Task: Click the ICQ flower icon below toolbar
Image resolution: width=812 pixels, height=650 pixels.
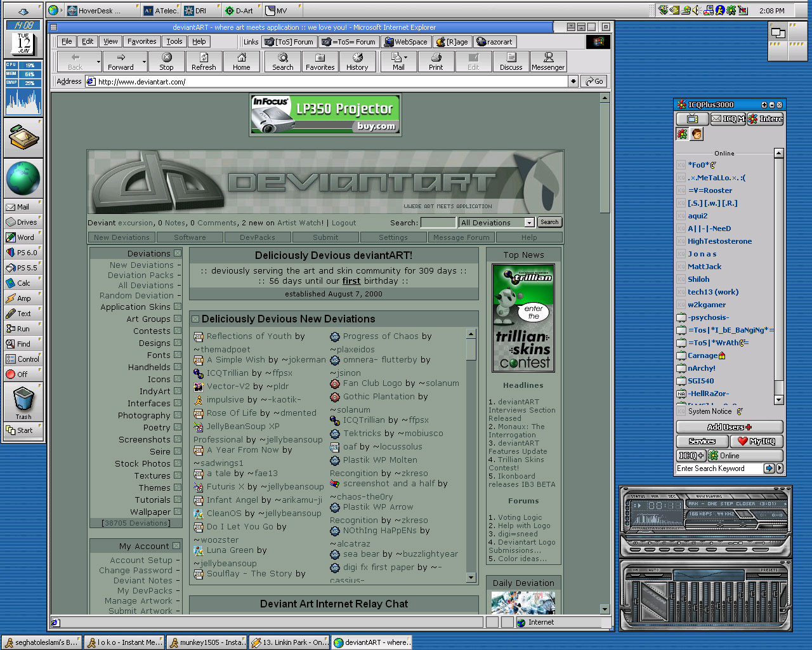Action: (682, 134)
